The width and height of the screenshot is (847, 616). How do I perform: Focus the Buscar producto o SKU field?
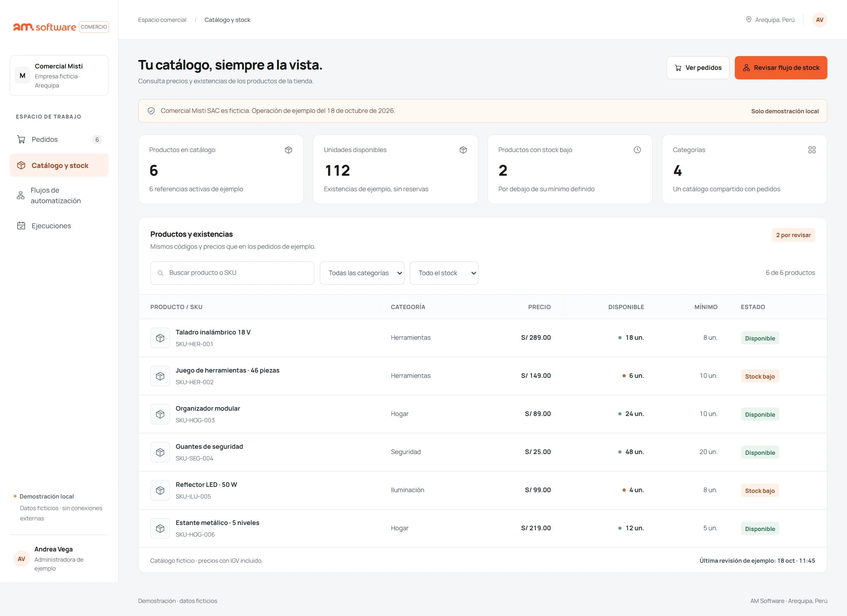coord(232,273)
